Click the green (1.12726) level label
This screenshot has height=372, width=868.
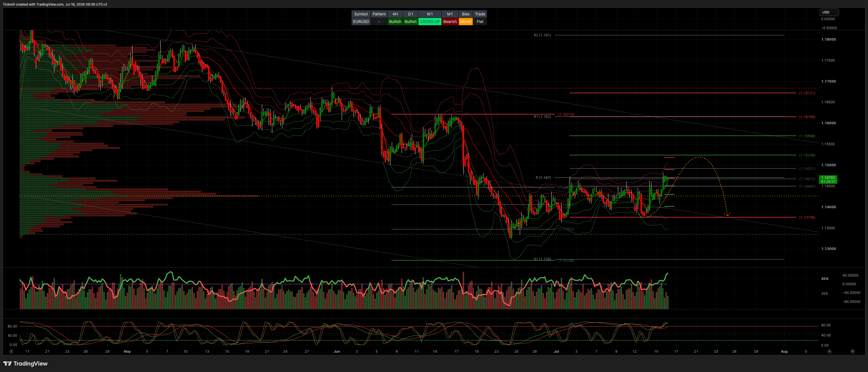pos(566,261)
